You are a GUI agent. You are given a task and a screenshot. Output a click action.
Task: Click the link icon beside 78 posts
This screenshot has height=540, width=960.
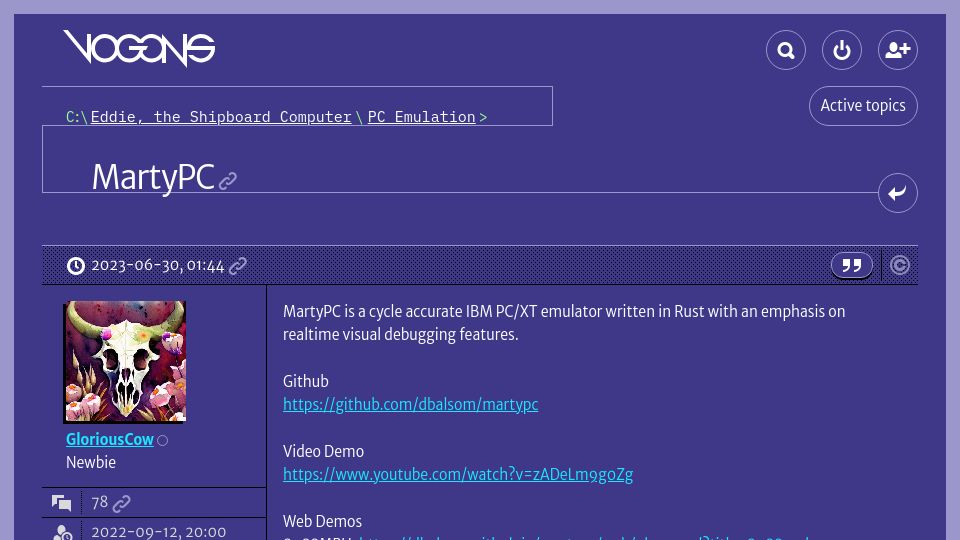pos(121,503)
